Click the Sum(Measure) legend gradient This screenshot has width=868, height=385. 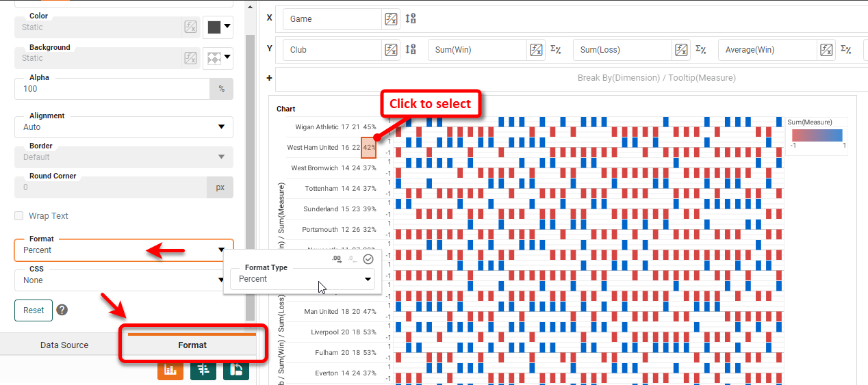(817, 135)
